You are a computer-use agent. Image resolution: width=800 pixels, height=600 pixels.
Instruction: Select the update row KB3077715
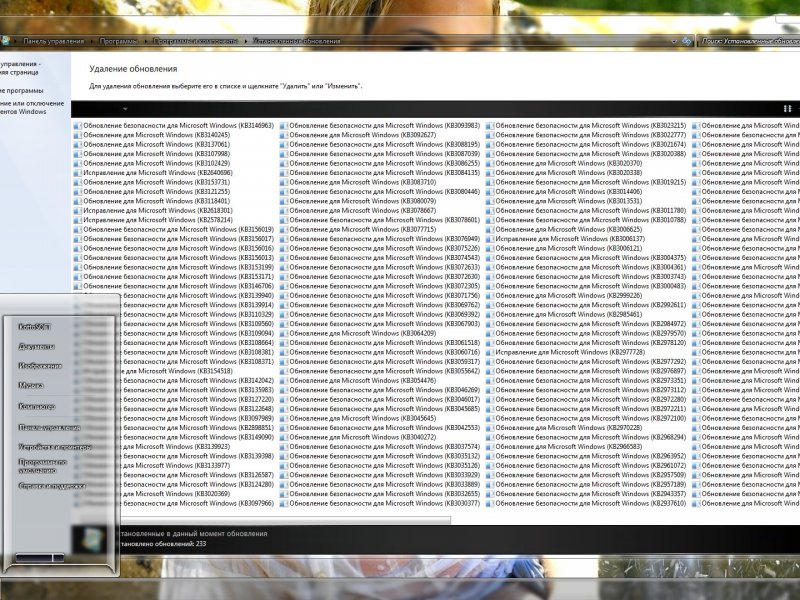pos(358,230)
